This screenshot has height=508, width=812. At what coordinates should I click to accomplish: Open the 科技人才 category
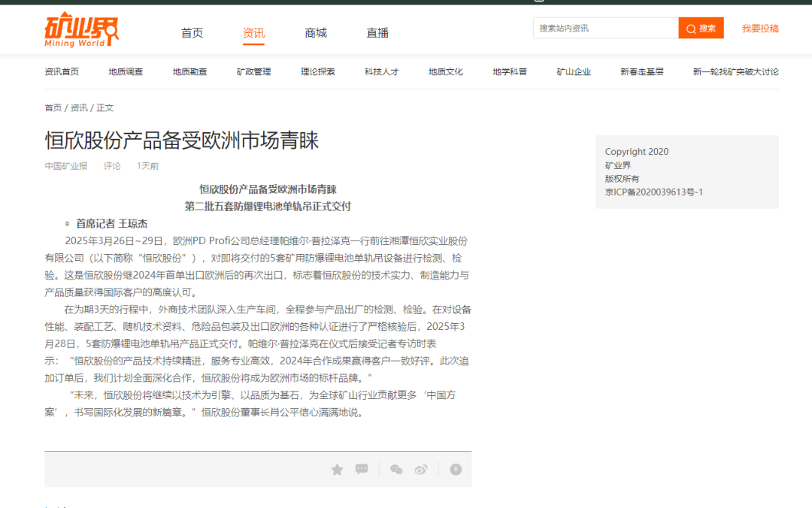tap(381, 72)
